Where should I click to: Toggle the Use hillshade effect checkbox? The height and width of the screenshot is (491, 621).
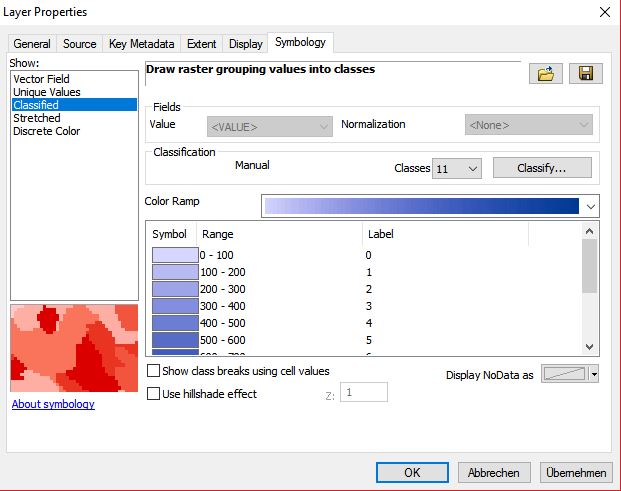[x=153, y=394]
